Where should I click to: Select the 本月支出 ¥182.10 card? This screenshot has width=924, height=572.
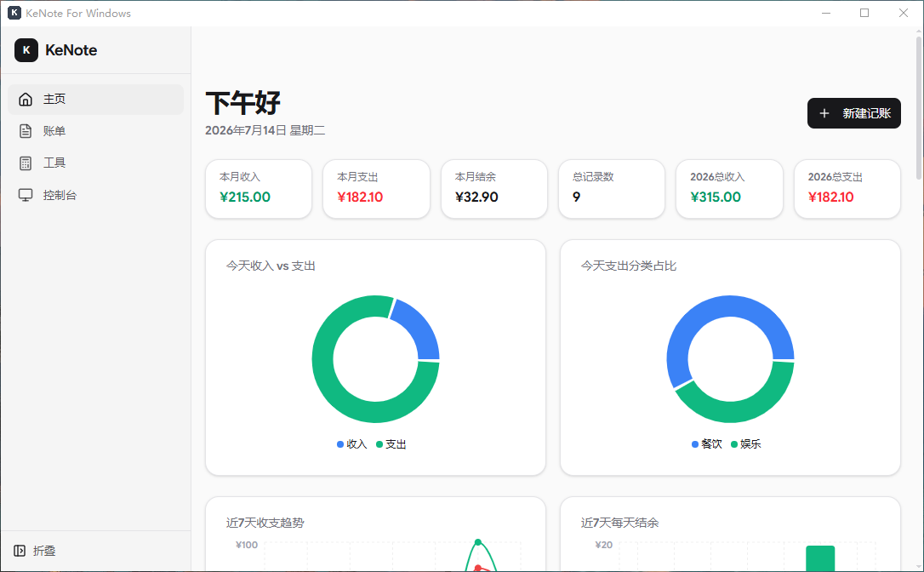pos(377,189)
